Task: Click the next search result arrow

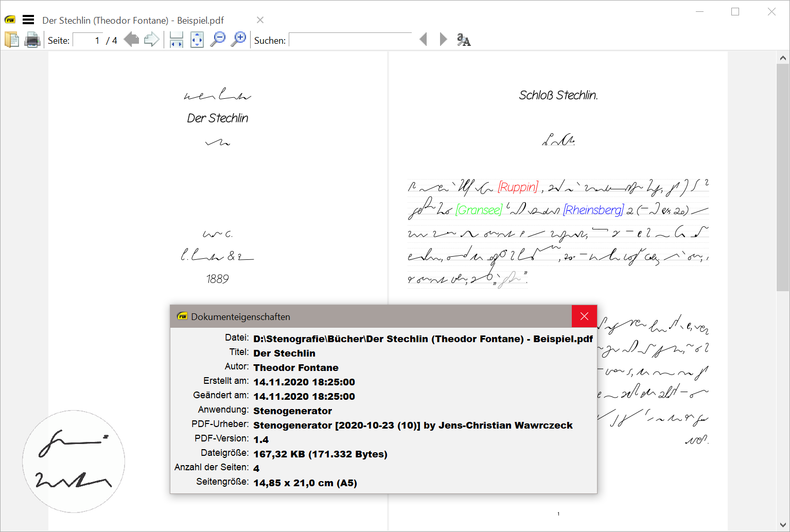Action: pos(443,39)
